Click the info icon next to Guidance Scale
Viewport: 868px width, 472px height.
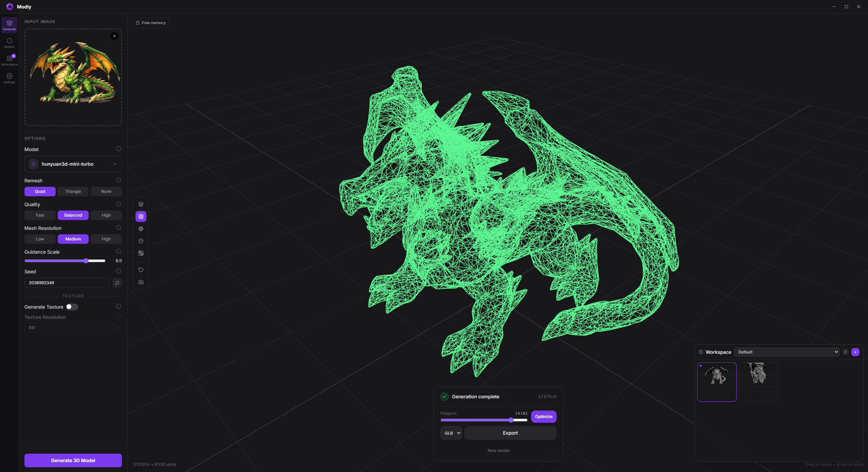(x=119, y=251)
